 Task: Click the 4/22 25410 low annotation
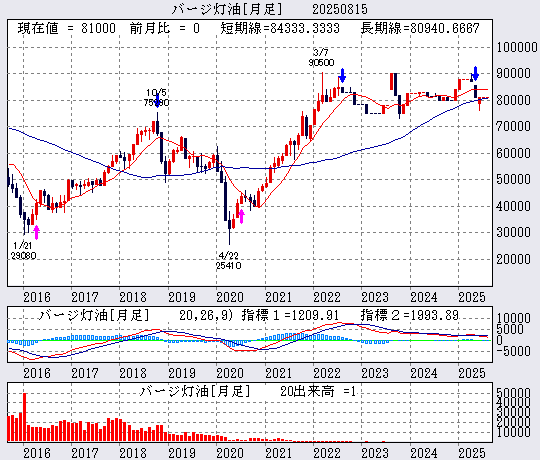(229, 261)
